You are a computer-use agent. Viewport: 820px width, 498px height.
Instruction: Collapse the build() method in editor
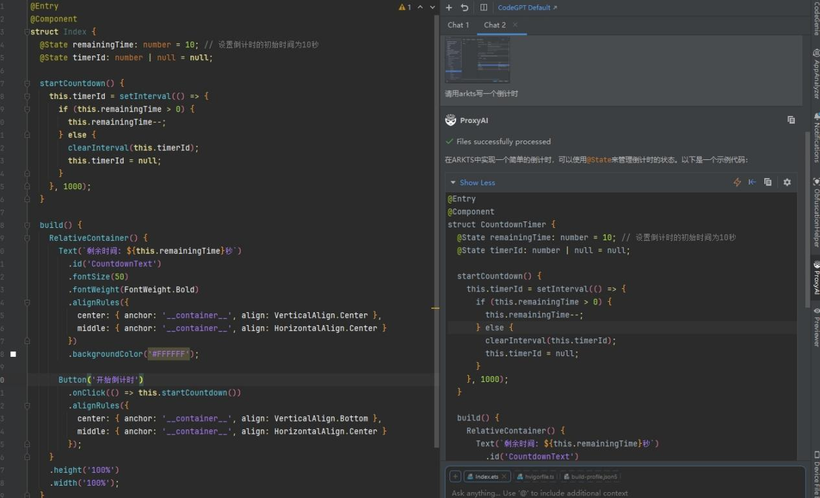pos(26,225)
